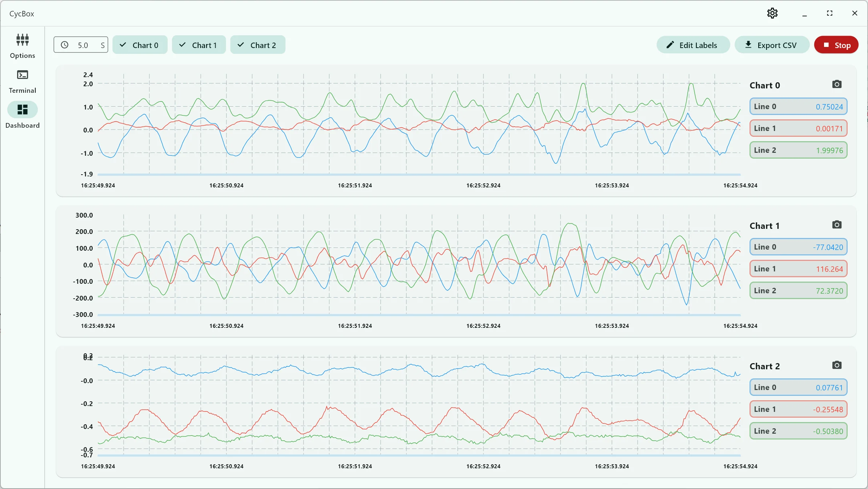Image resolution: width=868 pixels, height=489 pixels.
Task: Export data with Export CSV button
Action: tap(772, 45)
